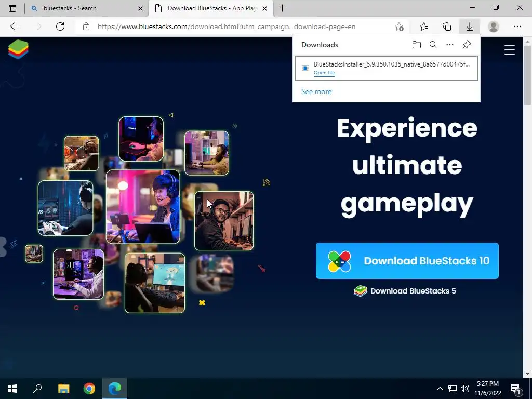Add this page to favorites star icon
Viewport: 532px width, 399px height.
point(399,26)
